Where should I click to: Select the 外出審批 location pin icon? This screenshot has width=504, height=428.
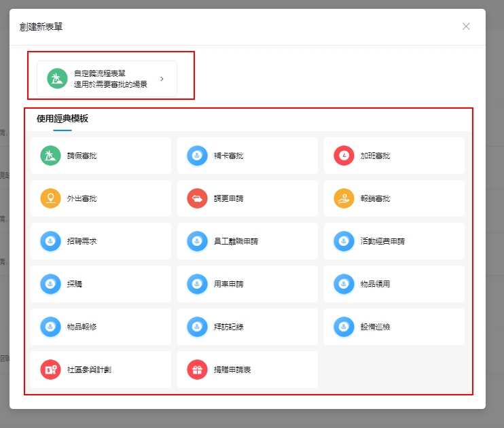coord(50,198)
